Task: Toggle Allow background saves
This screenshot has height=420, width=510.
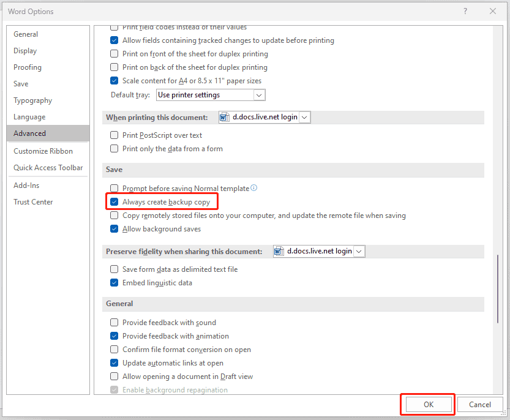Action: pyautogui.click(x=114, y=229)
